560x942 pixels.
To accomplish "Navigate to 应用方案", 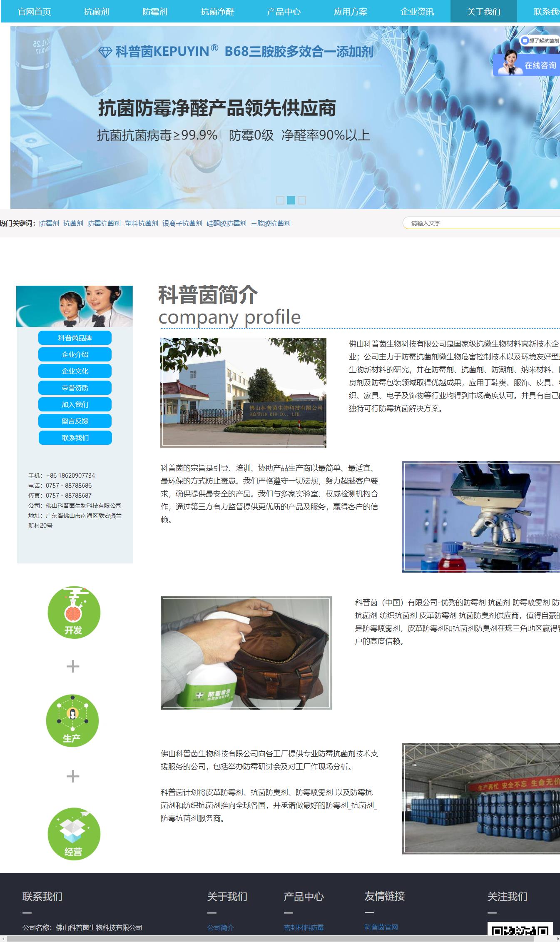I will point(351,11).
